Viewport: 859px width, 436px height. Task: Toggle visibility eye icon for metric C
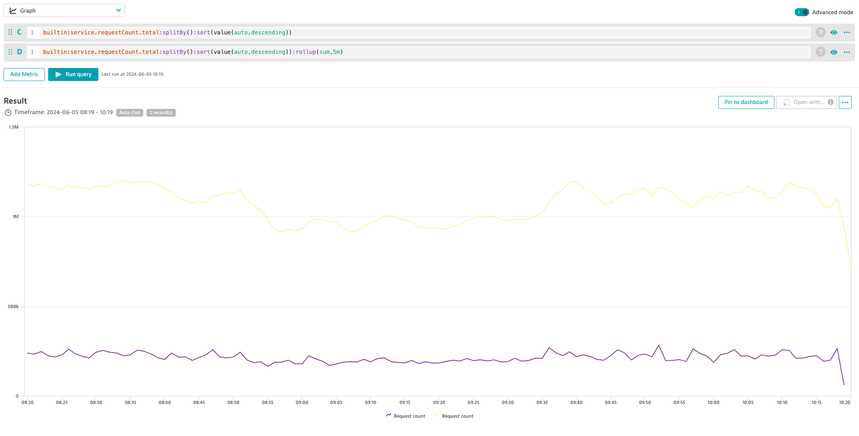(x=834, y=32)
